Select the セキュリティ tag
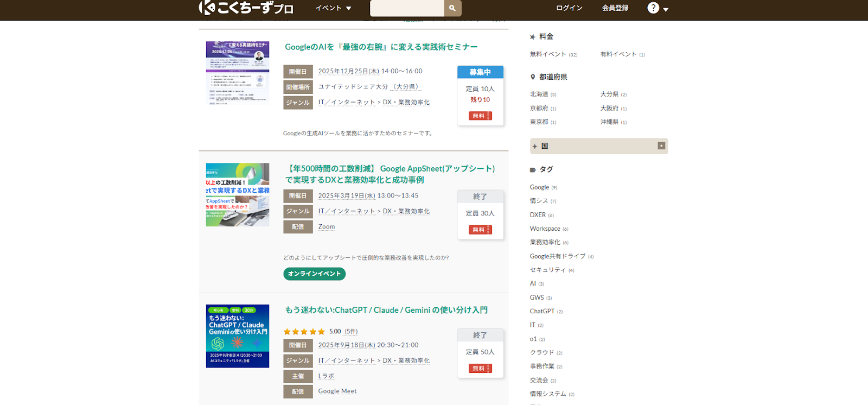The width and height of the screenshot is (868, 405). pos(552,270)
